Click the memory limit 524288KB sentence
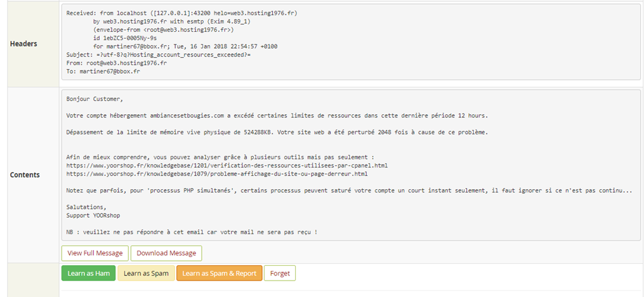 click(x=277, y=132)
